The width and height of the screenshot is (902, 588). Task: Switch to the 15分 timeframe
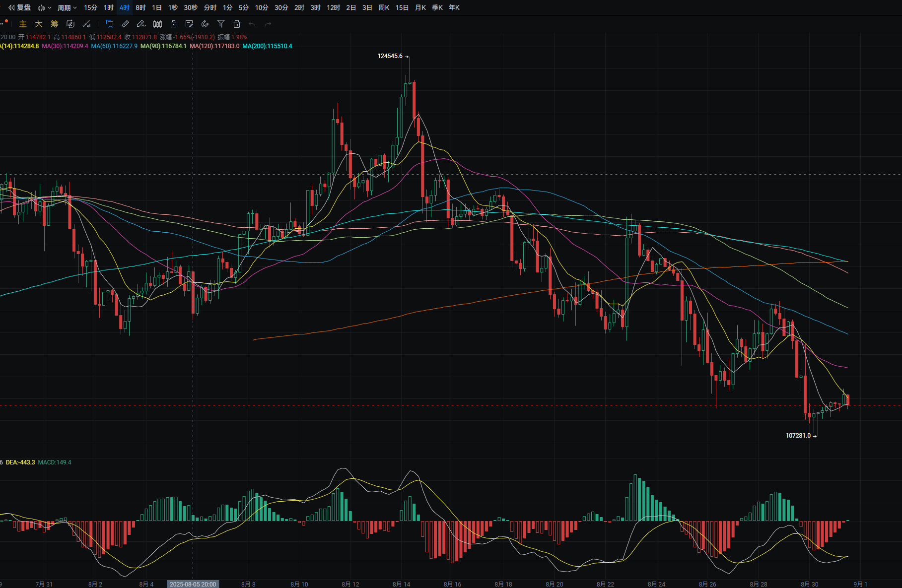(90, 7)
